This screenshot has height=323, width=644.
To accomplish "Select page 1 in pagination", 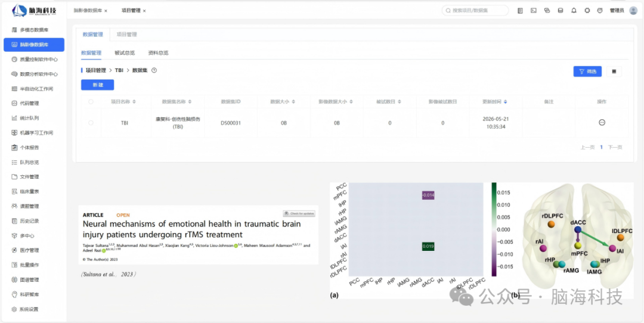I will (x=601, y=147).
